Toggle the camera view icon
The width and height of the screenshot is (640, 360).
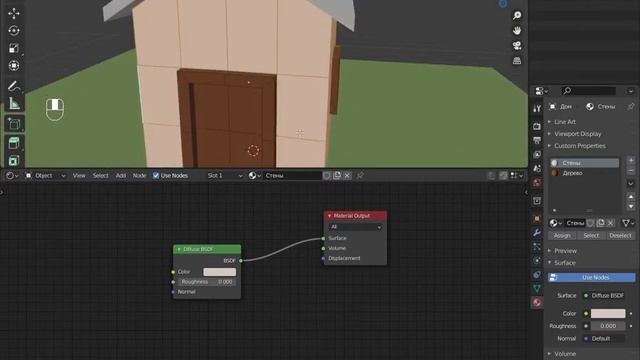click(517, 46)
